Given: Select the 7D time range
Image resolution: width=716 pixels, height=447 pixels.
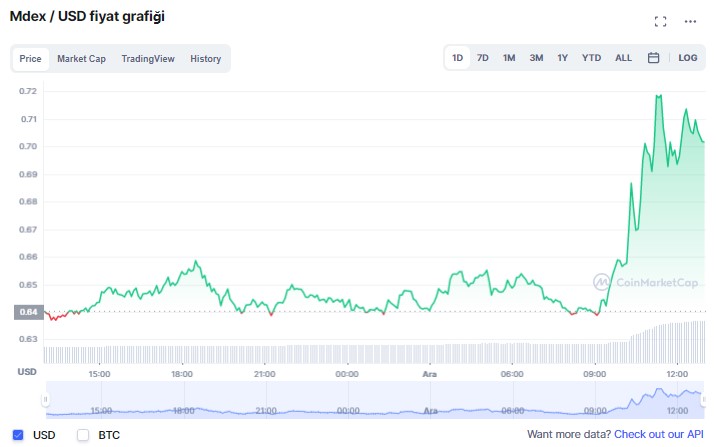Looking at the screenshot, I should click(483, 58).
